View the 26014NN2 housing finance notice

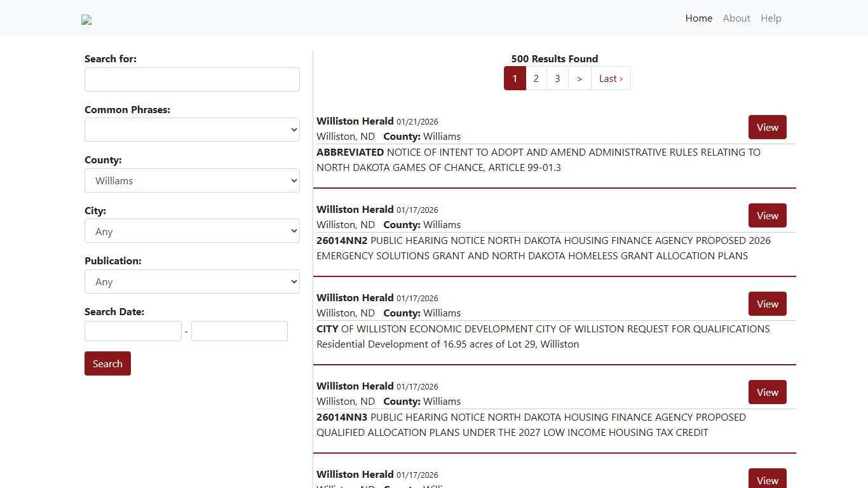(x=767, y=215)
